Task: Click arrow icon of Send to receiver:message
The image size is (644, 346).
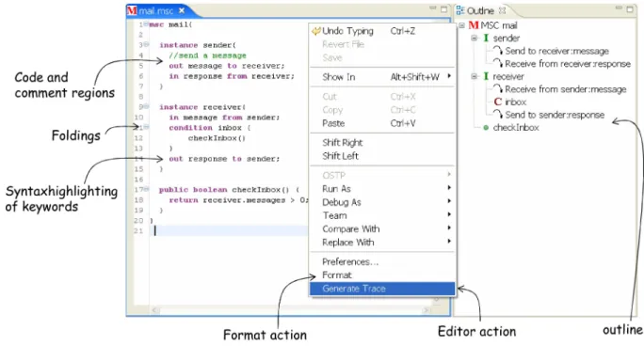Action: pyautogui.click(x=498, y=51)
